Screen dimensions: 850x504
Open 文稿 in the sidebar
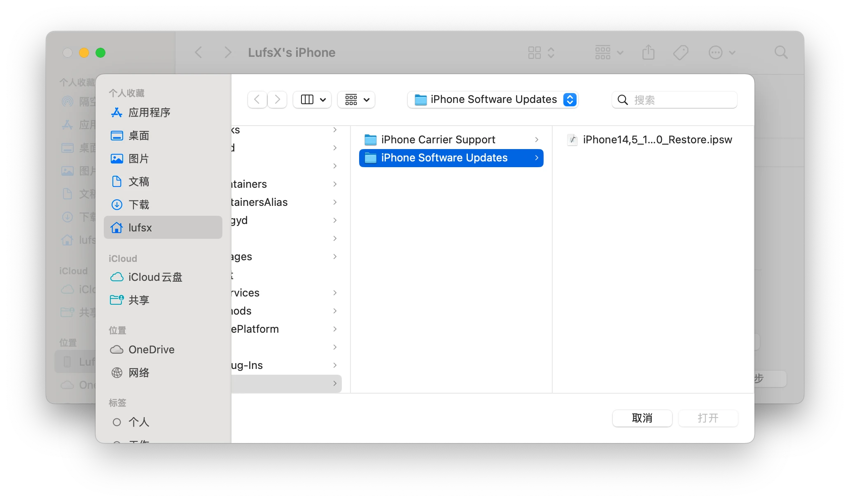(x=138, y=182)
